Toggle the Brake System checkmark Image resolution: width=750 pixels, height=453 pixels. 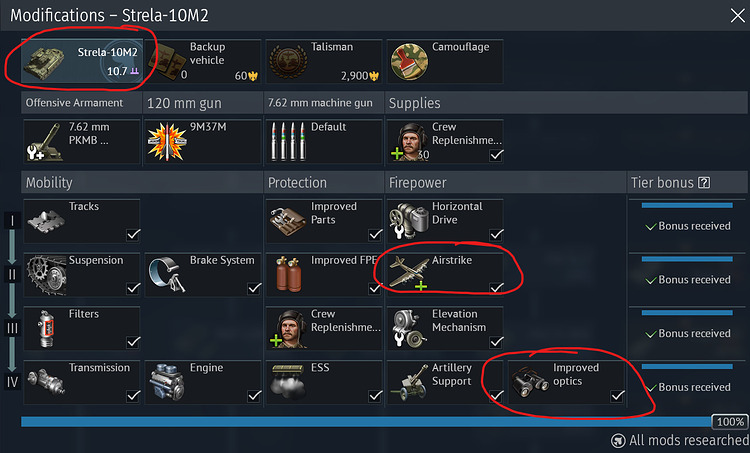point(254,288)
